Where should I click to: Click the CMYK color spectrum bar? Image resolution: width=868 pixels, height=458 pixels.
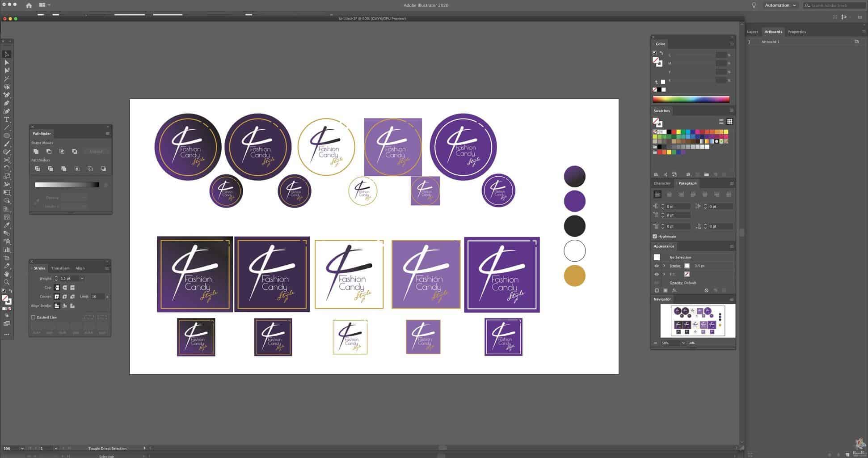[691, 99]
